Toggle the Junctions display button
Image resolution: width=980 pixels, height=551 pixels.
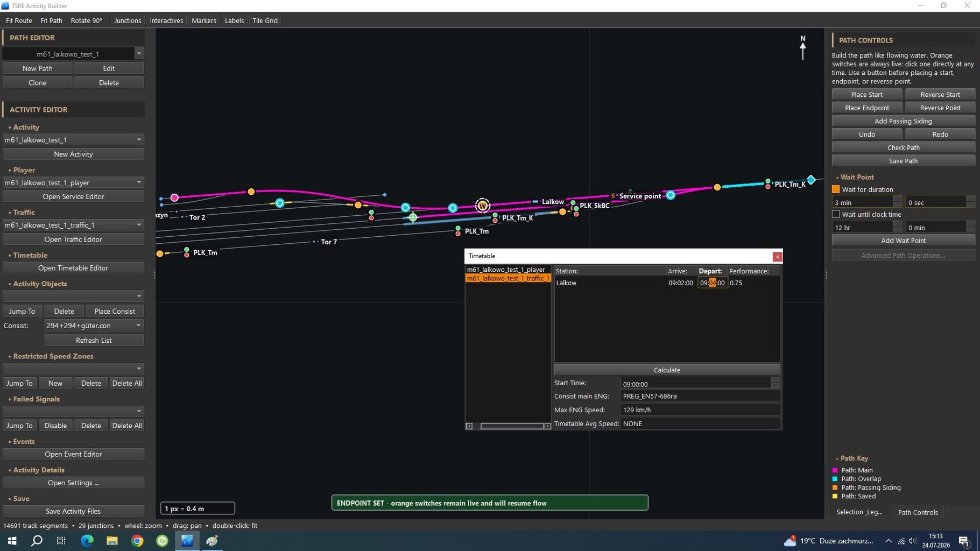tap(128, 20)
